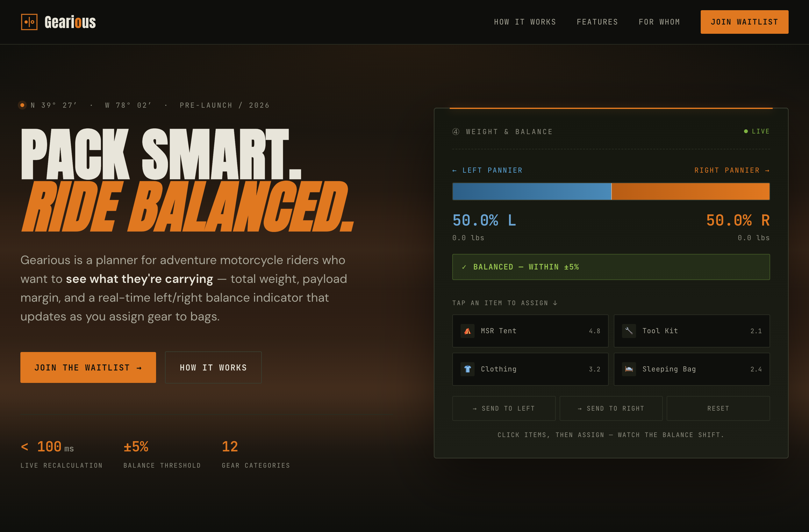Click the circled 4 icon by Weight & Balance

(456, 132)
